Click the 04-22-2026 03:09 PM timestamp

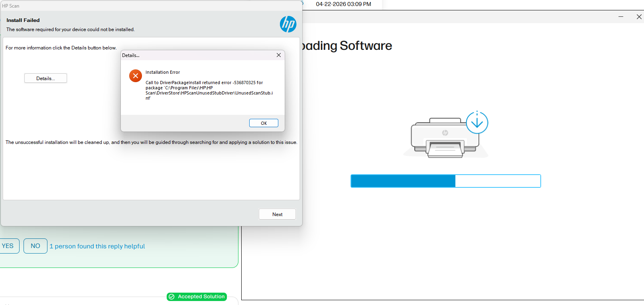click(x=343, y=4)
